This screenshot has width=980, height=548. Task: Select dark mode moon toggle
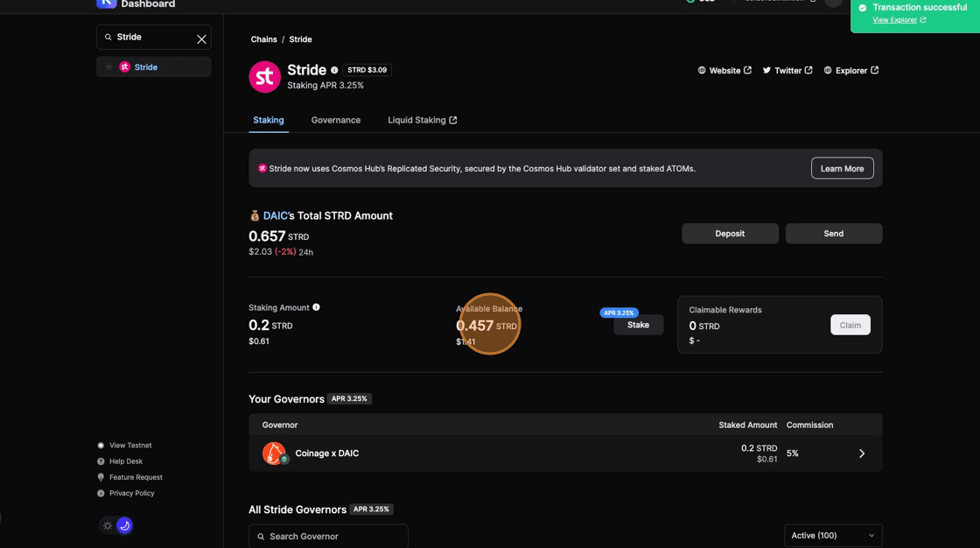(124, 526)
